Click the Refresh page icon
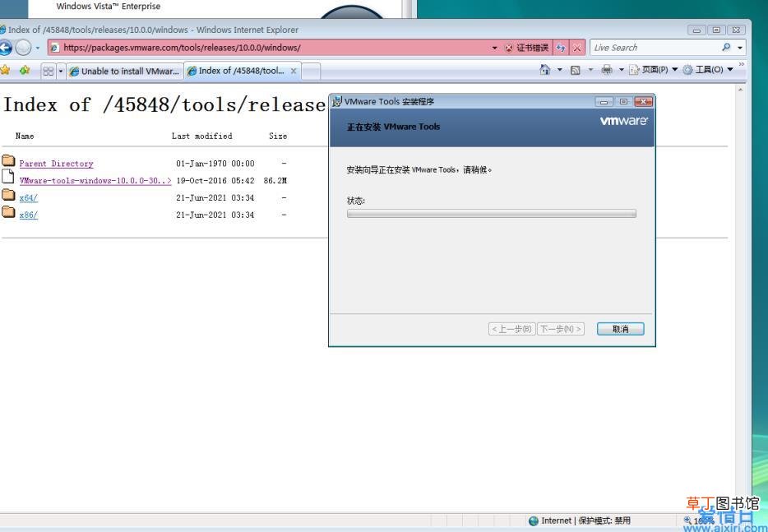The width and height of the screenshot is (768, 532). 561,48
